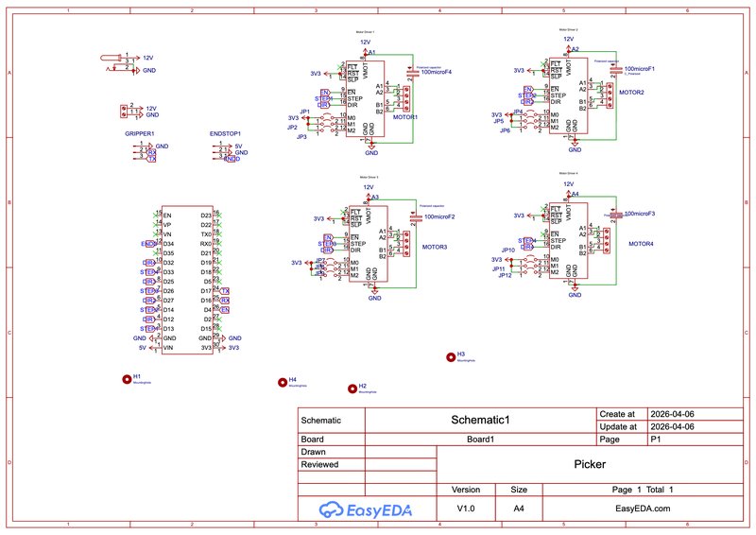Click the 'Motor Driver 3' title text

click(368, 177)
